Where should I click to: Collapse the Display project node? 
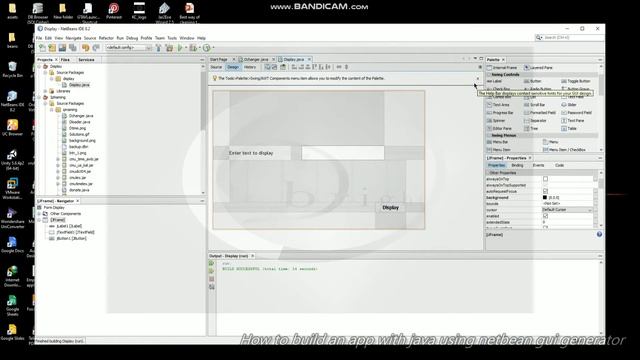click(x=40, y=66)
